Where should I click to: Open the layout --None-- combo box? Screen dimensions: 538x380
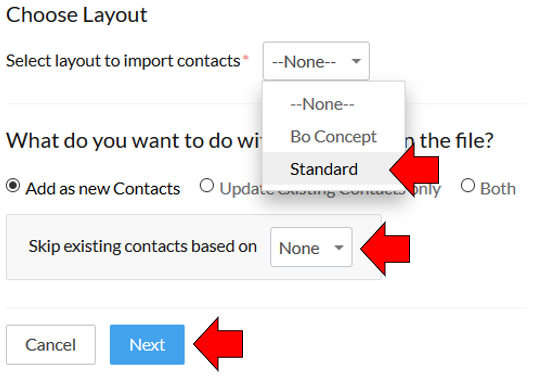tap(316, 61)
